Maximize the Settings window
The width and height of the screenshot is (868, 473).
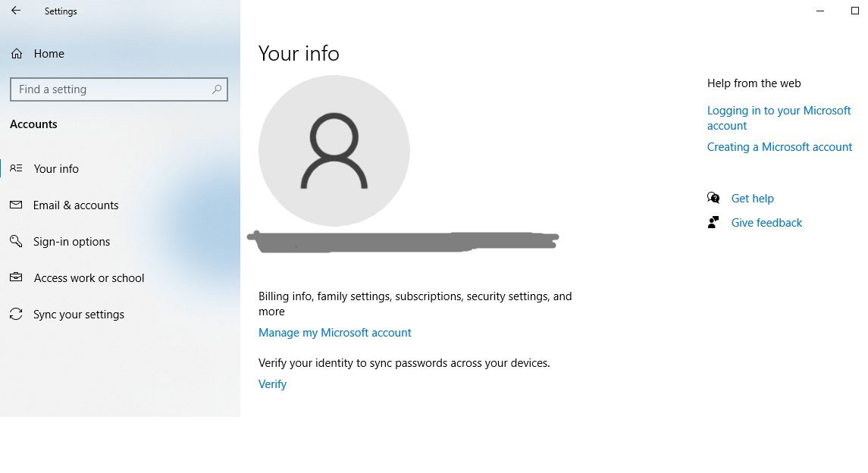[854, 11]
